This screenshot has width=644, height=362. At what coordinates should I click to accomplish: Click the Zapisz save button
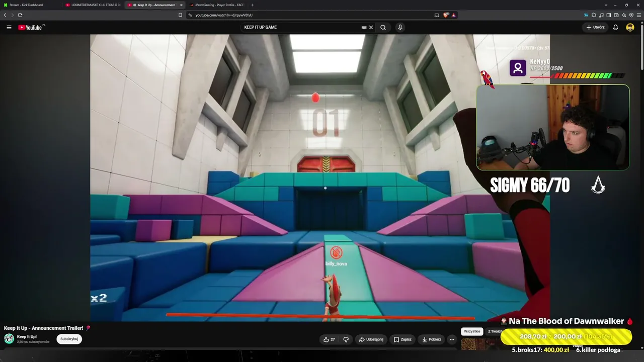[403, 339]
